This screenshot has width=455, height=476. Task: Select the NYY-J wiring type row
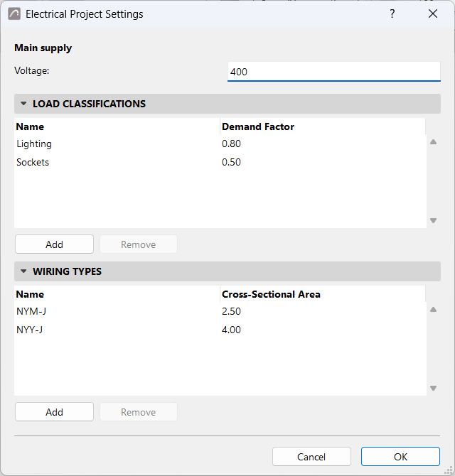220,330
